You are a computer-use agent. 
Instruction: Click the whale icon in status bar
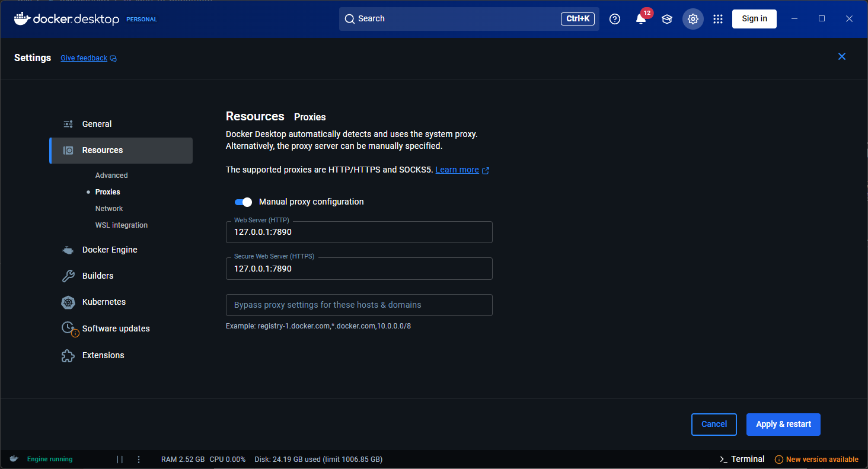14,459
